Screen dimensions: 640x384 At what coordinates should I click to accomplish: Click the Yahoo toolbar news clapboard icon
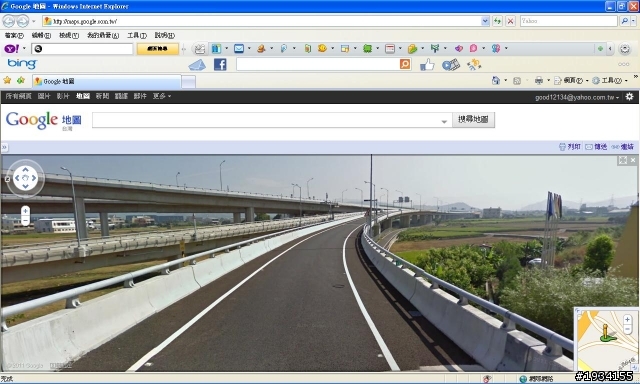point(199,49)
